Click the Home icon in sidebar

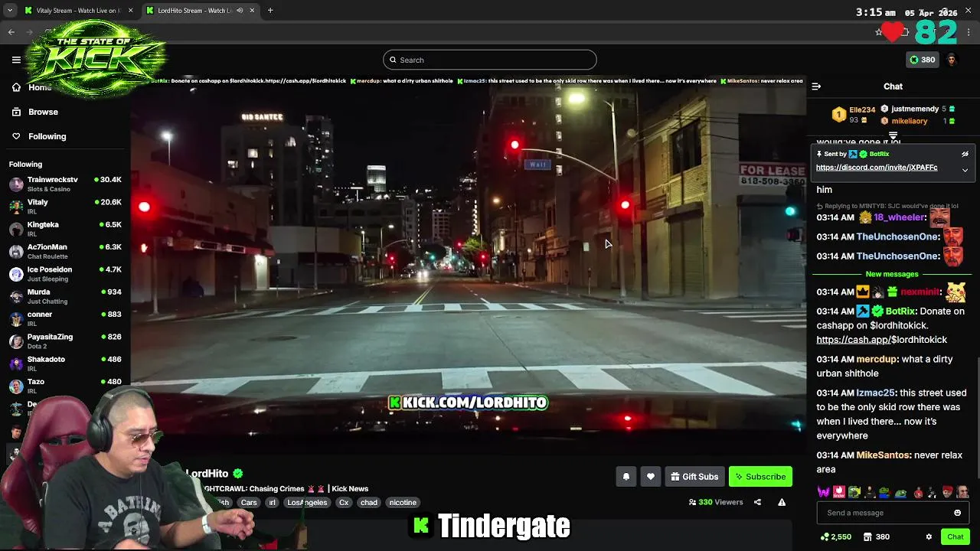point(16,87)
